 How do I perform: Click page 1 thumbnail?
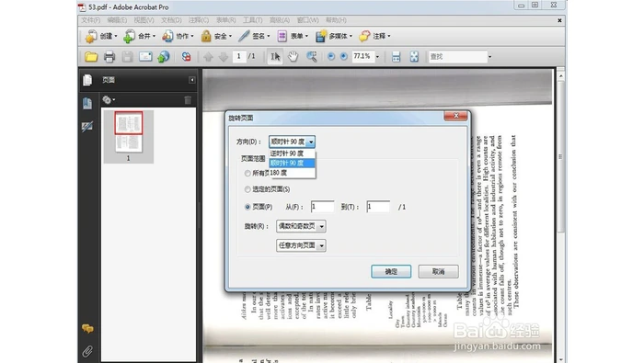129,132
